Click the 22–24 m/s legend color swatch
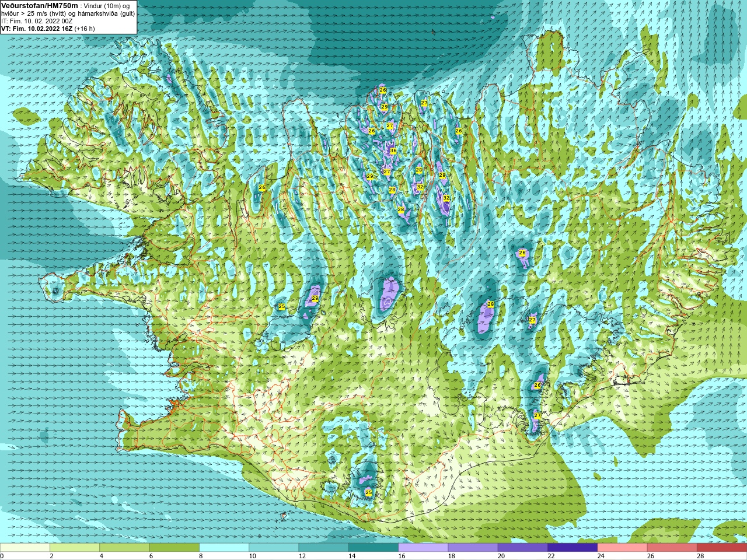 (573, 548)
